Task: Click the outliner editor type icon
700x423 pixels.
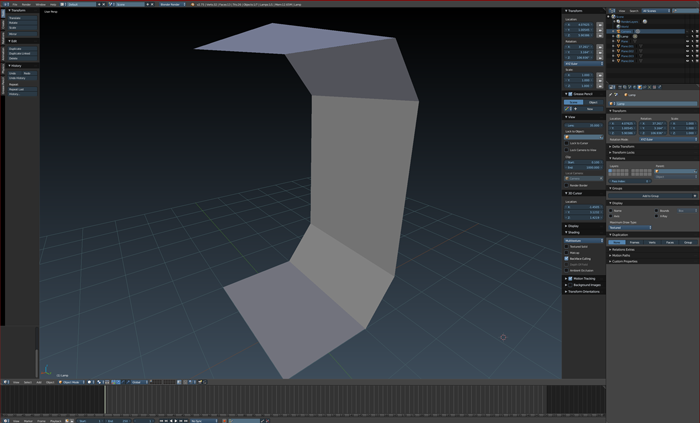Action: tap(610, 11)
